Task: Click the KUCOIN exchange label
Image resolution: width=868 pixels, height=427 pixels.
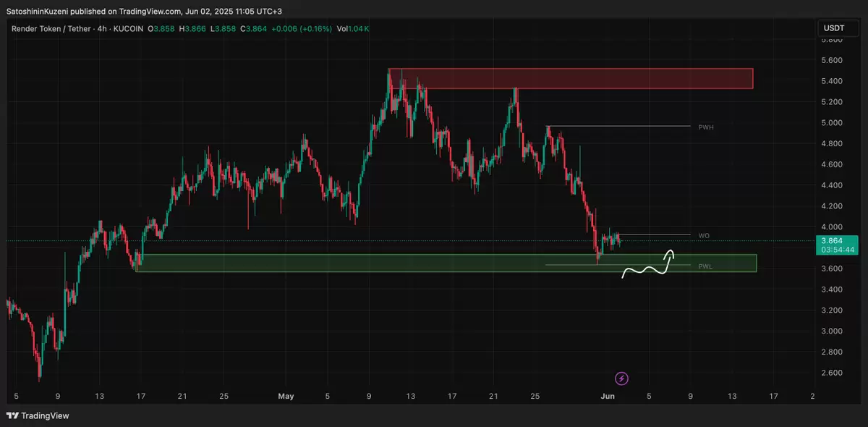Action: (127, 28)
